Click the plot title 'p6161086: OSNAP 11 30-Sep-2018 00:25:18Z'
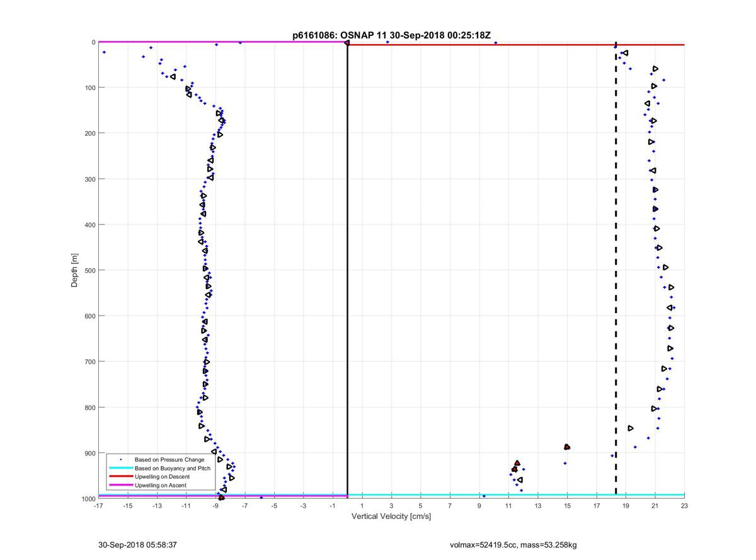This screenshot has height=560, width=756. pos(391,36)
